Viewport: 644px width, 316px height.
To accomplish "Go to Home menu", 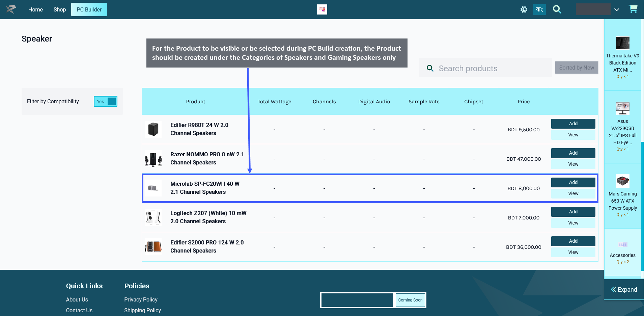I will 35,9.
